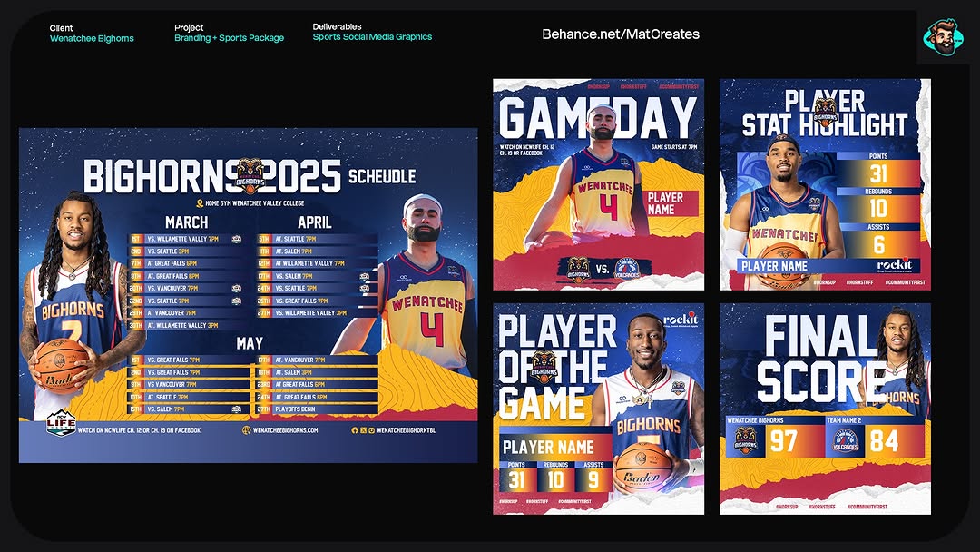
Task: Click the bearded cartoon avatar logo
Action: (943, 37)
